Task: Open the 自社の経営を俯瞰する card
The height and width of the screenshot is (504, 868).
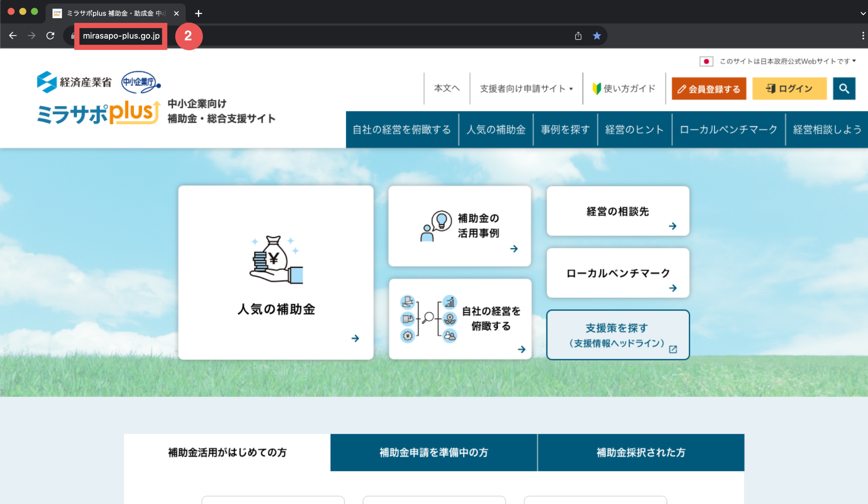Action: pos(460,319)
